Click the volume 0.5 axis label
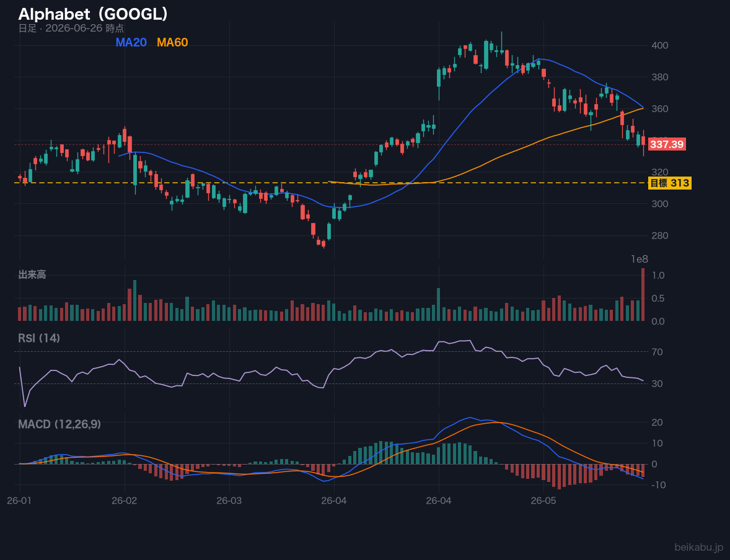730x560 pixels. click(658, 299)
